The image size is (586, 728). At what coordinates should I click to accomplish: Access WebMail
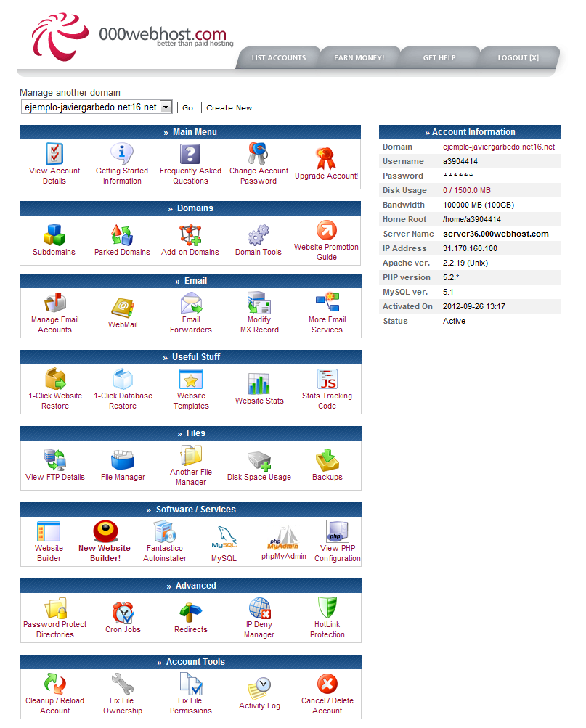(123, 308)
